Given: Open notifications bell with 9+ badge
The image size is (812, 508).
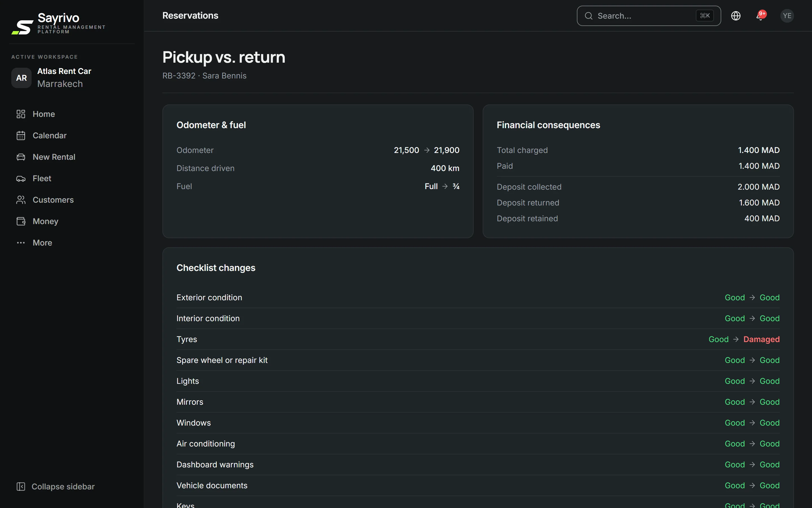Looking at the screenshot, I should click(x=761, y=16).
